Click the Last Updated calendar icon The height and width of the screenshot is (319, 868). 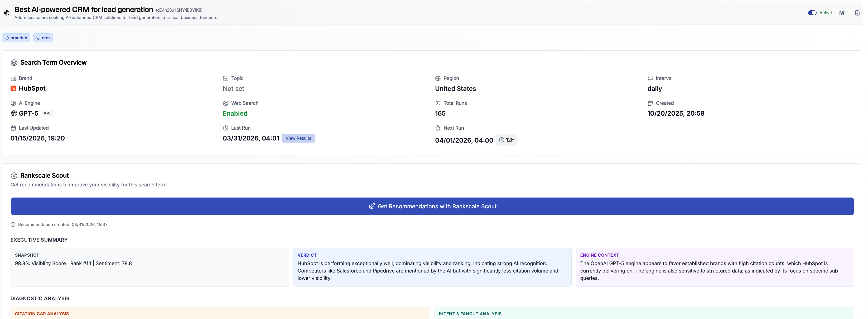point(13,128)
